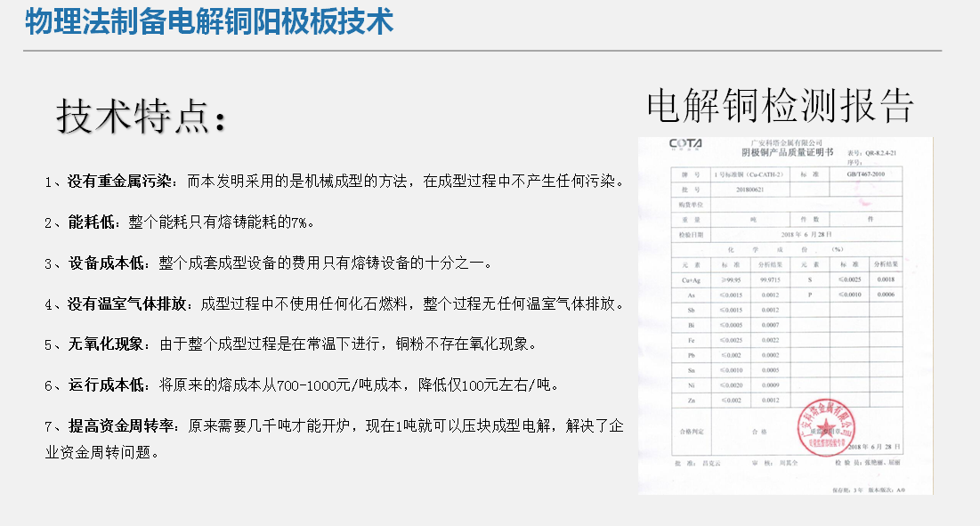Click the bold text 无氧化现象
Image resolution: width=980 pixels, height=526 pixels.
coord(106,344)
